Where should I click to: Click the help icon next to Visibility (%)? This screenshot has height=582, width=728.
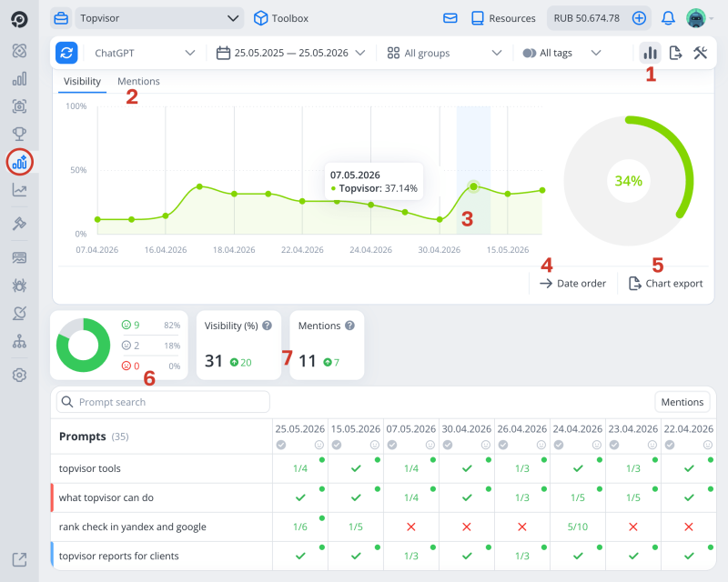[x=267, y=326]
